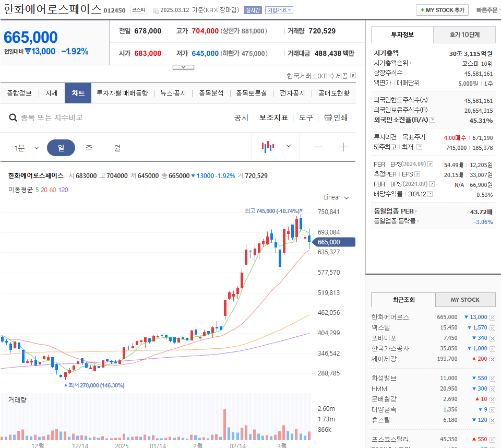The height and width of the screenshot is (448, 501).
Task: Switch chart period to 주 (weekly)
Action: click(x=89, y=147)
